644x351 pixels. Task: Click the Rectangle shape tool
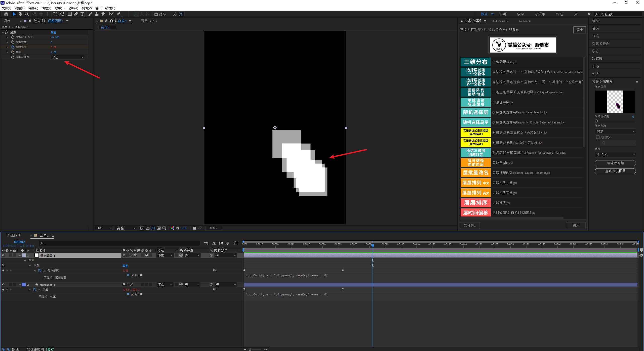pyautogui.click(x=69, y=14)
